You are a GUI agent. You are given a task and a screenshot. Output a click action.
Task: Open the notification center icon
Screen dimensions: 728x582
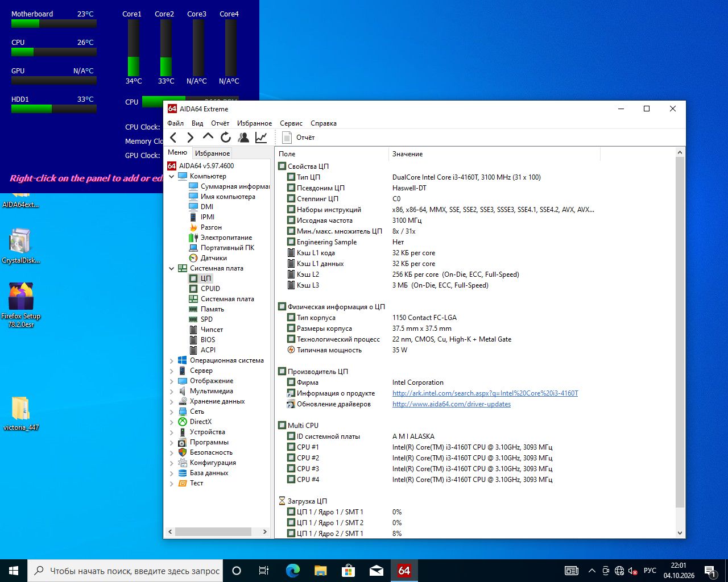coord(710,571)
